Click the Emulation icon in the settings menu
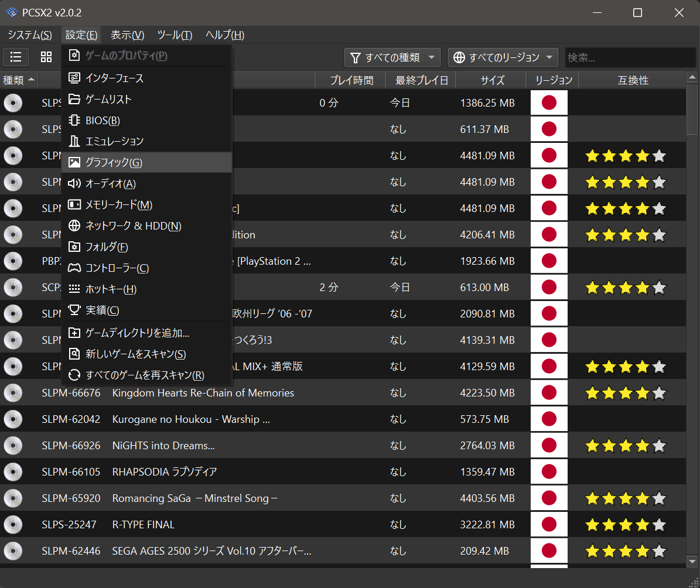 [x=74, y=141]
